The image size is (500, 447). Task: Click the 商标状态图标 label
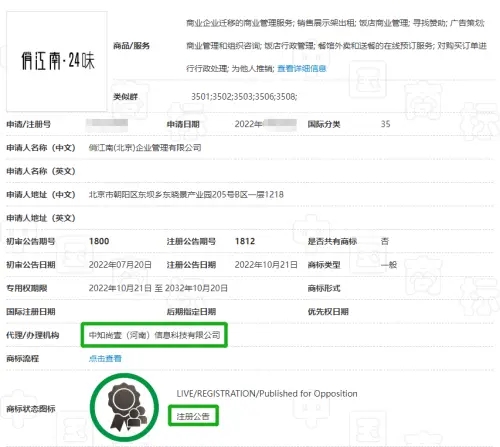click(x=31, y=409)
